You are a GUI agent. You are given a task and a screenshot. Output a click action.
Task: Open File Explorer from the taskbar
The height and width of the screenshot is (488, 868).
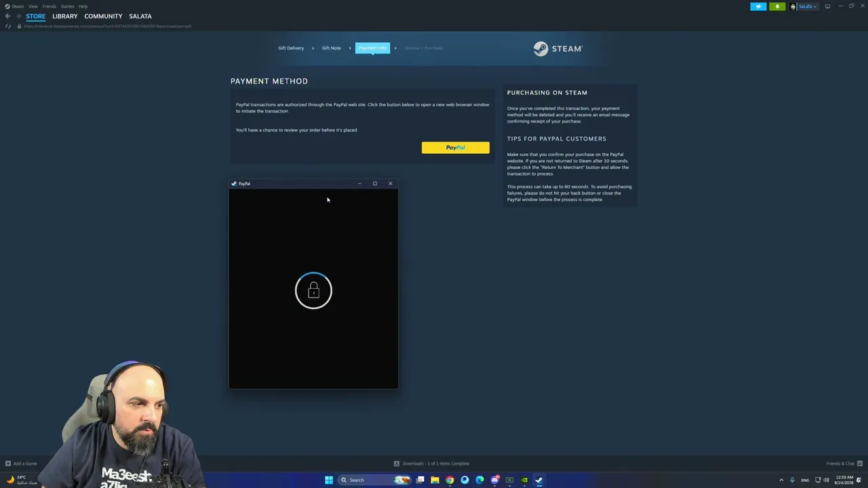pos(435,480)
